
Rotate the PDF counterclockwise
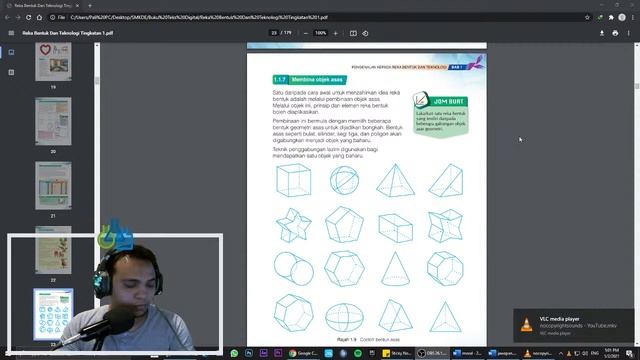coord(365,33)
